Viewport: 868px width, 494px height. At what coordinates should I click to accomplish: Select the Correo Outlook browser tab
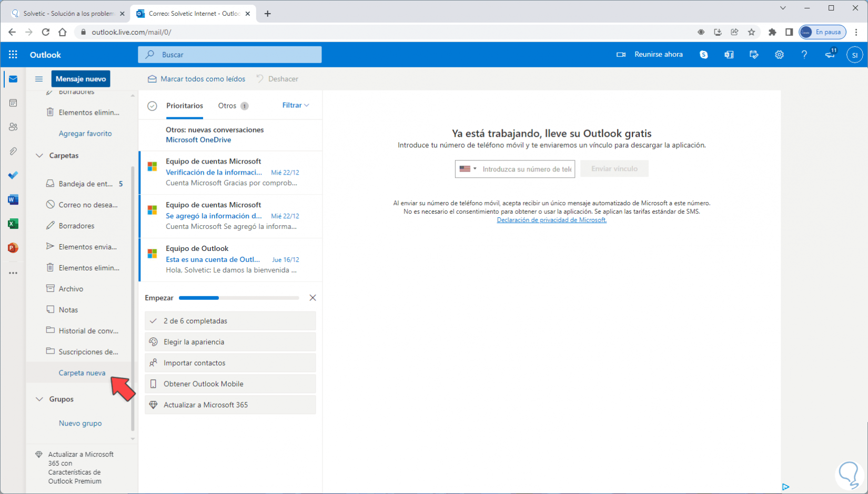pyautogui.click(x=194, y=14)
